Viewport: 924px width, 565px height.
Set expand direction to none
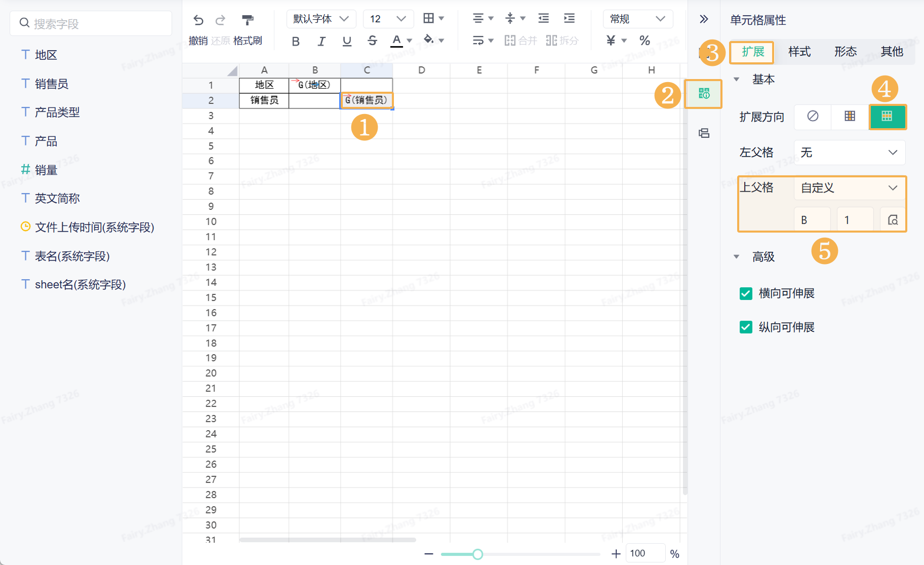pos(813,117)
